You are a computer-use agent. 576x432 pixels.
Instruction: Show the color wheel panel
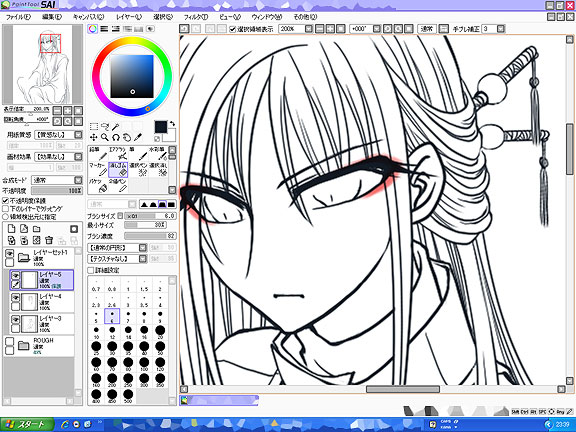(x=93, y=29)
